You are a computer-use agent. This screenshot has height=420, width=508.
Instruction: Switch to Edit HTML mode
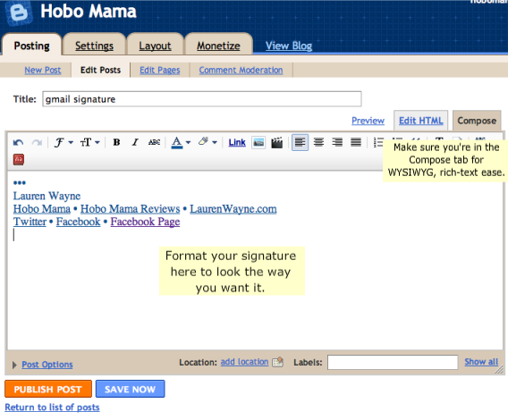[420, 121]
